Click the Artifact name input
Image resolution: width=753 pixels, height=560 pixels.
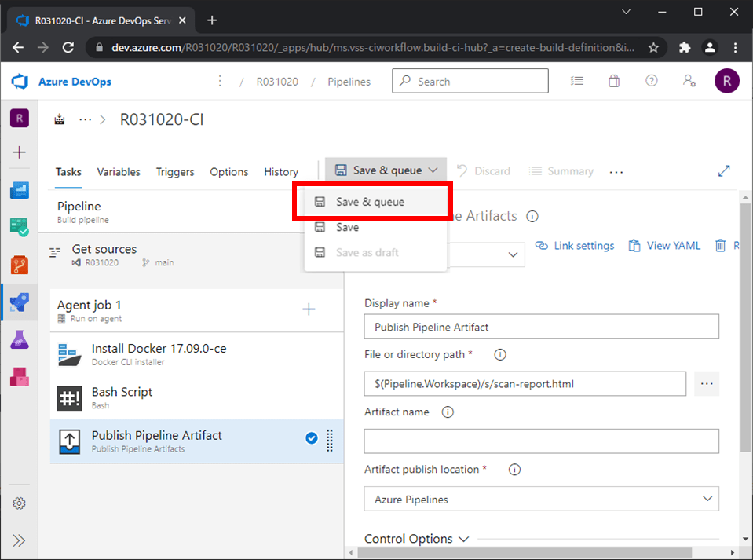point(541,441)
